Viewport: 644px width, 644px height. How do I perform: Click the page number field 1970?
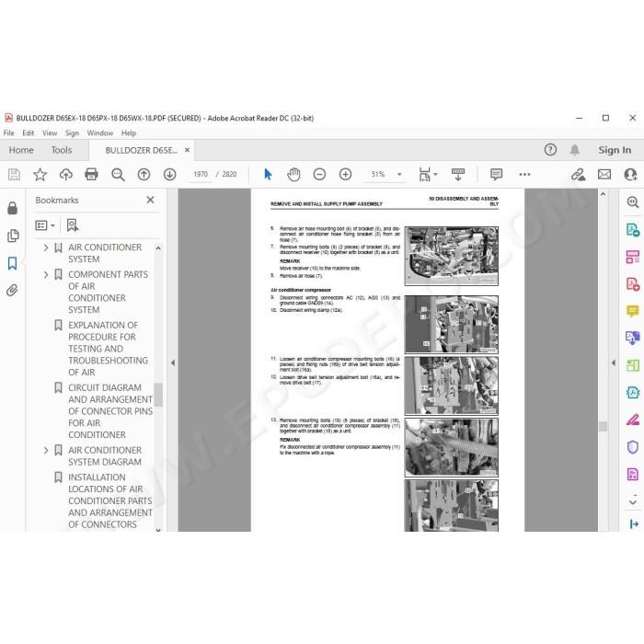click(x=201, y=175)
